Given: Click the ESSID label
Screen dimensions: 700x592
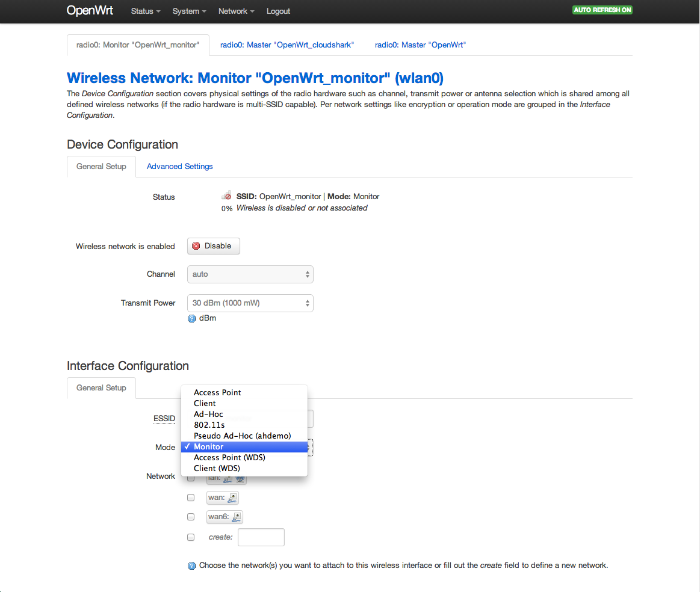Looking at the screenshot, I should click(x=164, y=419).
